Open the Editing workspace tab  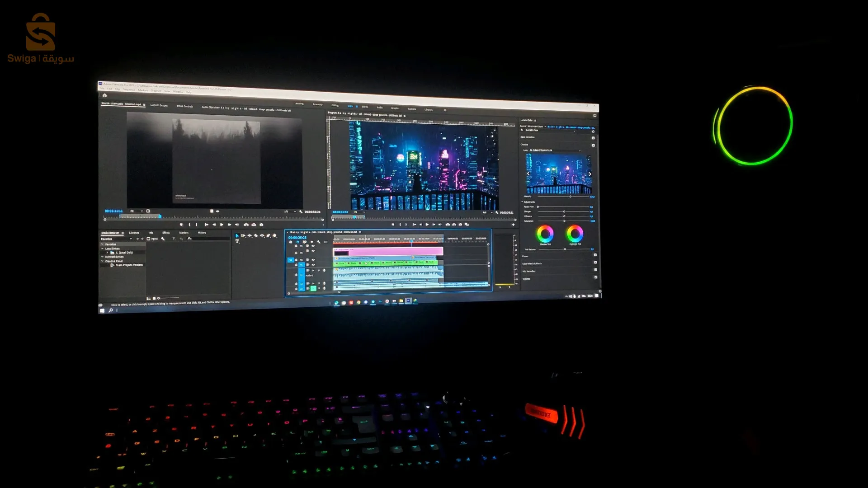335,105
